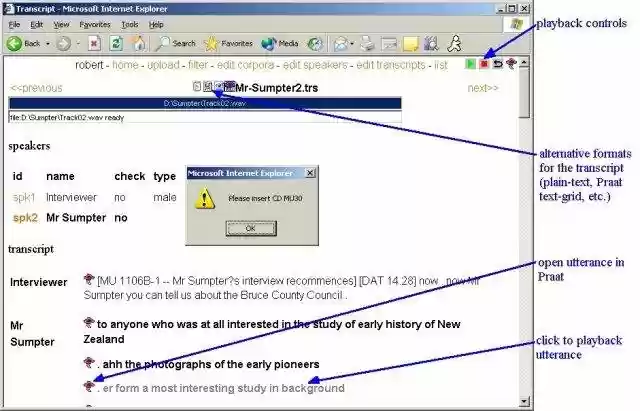The width and height of the screenshot is (640, 411).
Task: Click the page scrollbar down arrow
Action: pyautogui.click(x=524, y=402)
